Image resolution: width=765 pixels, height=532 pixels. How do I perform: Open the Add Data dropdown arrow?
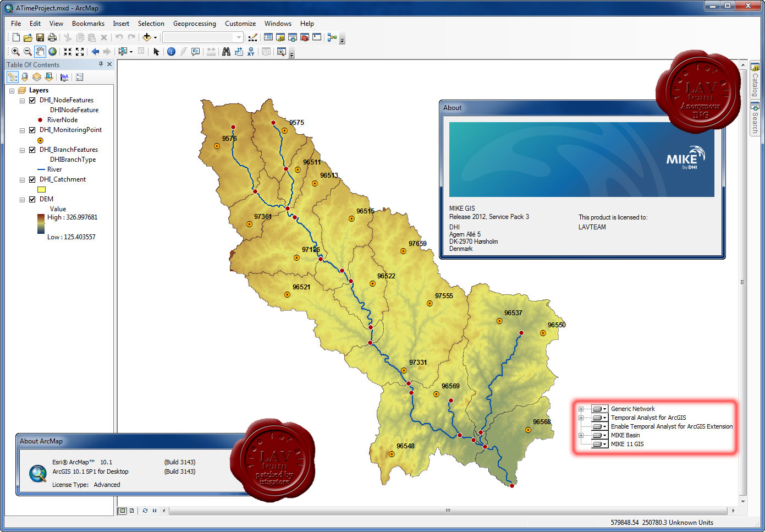point(155,38)
